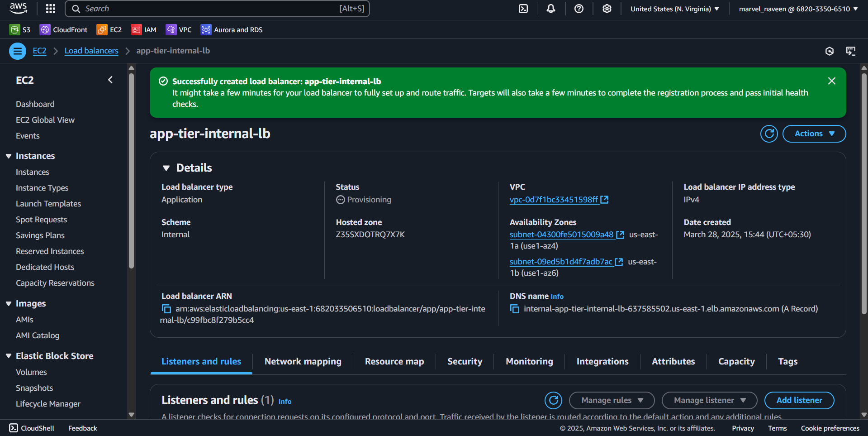Dismiss the success notification banner
868x436 pixels.
click(x=831, y=81)
